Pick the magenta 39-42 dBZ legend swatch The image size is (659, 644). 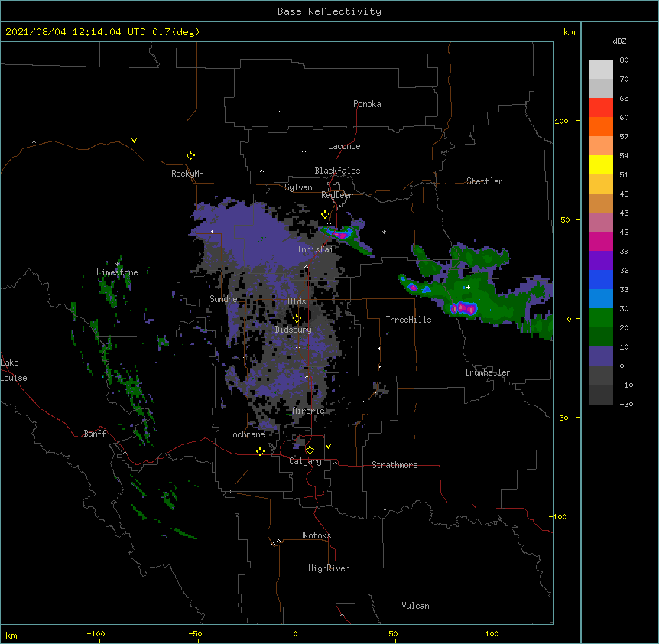coord(601,241)
